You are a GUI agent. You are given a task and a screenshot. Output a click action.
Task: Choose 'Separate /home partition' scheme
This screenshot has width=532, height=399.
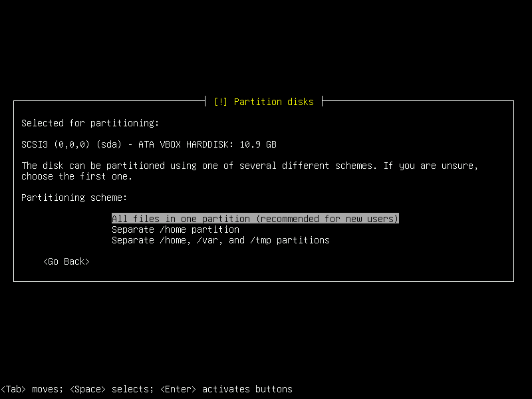pos(176,229)
